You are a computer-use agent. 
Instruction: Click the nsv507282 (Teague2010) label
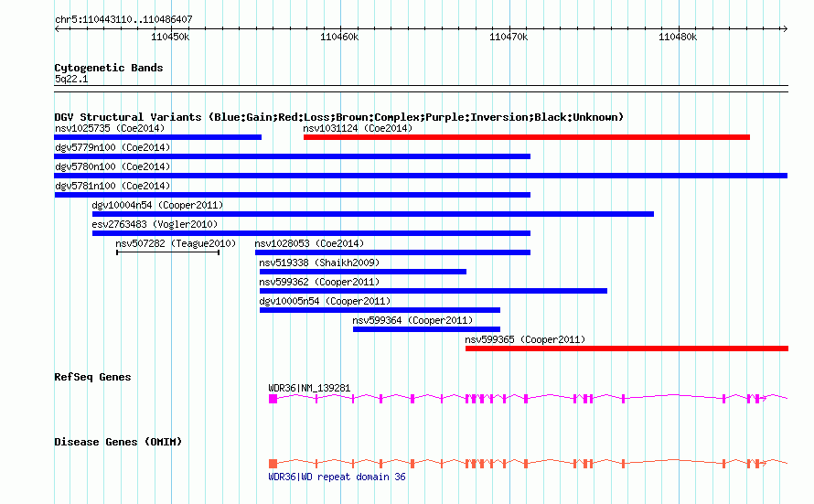coord(176,243)
